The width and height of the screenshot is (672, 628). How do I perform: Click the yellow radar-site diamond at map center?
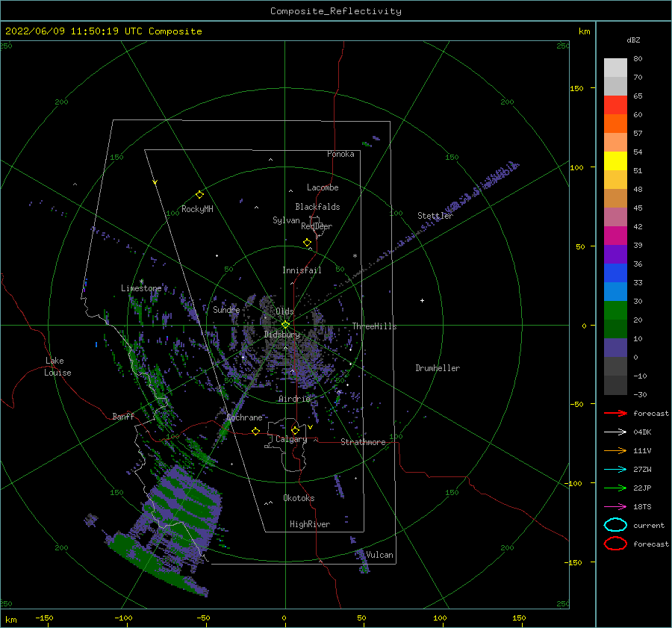point(285,325)
